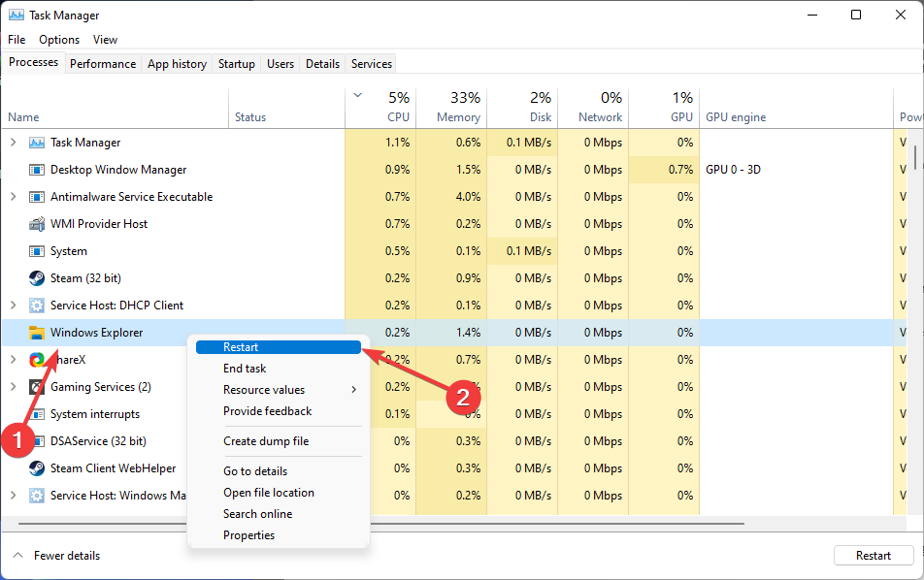924x580 pixels.
Task: Collapse to fewer details view
Action: pyautogui.click(x=55, y=555)
